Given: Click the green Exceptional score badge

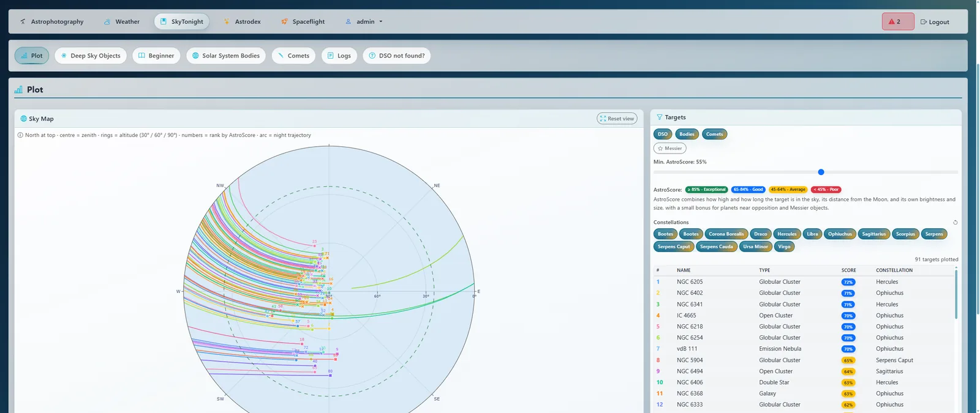Looking at the screenshot, I should tap(706, 190).
